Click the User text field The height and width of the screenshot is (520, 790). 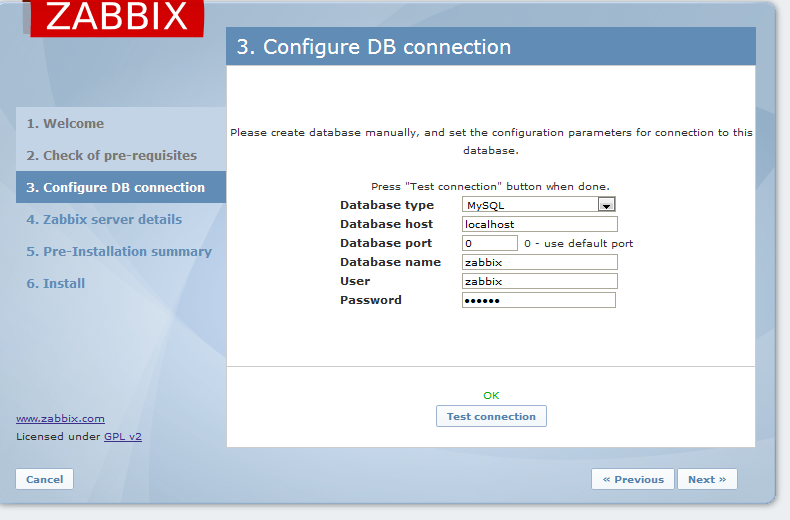coord(539,281)
